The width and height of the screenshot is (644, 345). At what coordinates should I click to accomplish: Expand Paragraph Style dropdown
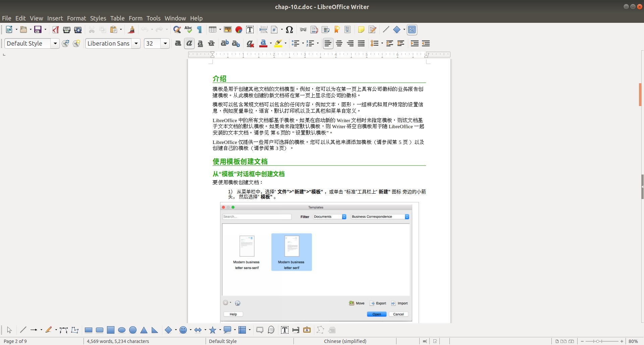pos(55,44)
